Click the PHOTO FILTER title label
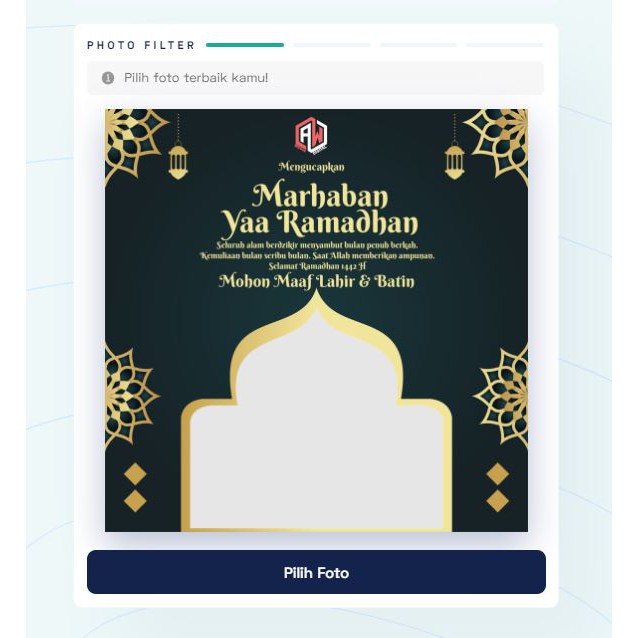The width and height of the screenshot is (638, 638). [141, 45]
